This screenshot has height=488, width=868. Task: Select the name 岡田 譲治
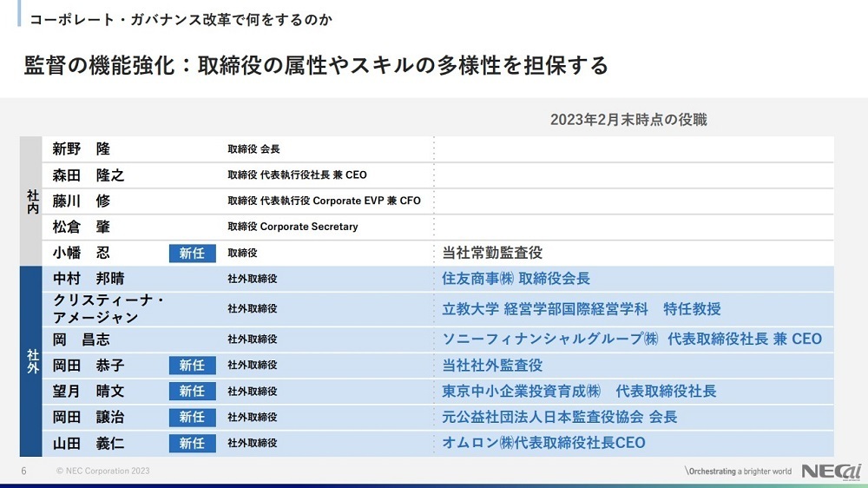coord(89,417)
